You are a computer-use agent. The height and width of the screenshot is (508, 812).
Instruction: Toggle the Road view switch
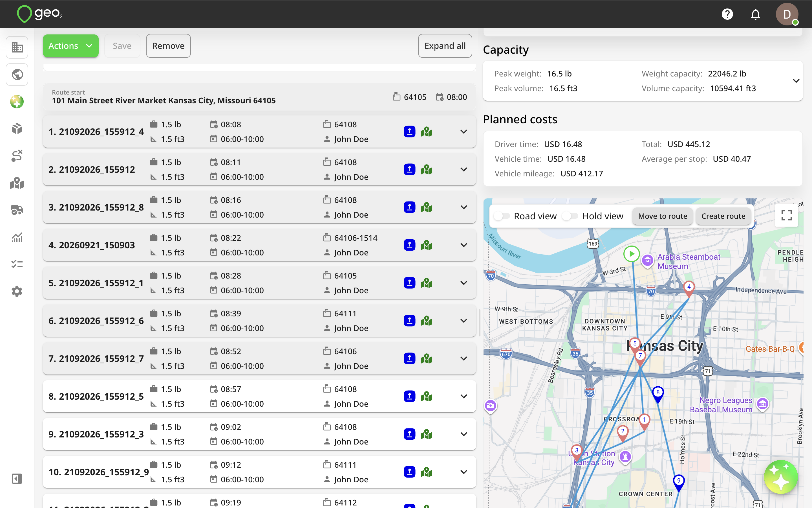(502, 216)
